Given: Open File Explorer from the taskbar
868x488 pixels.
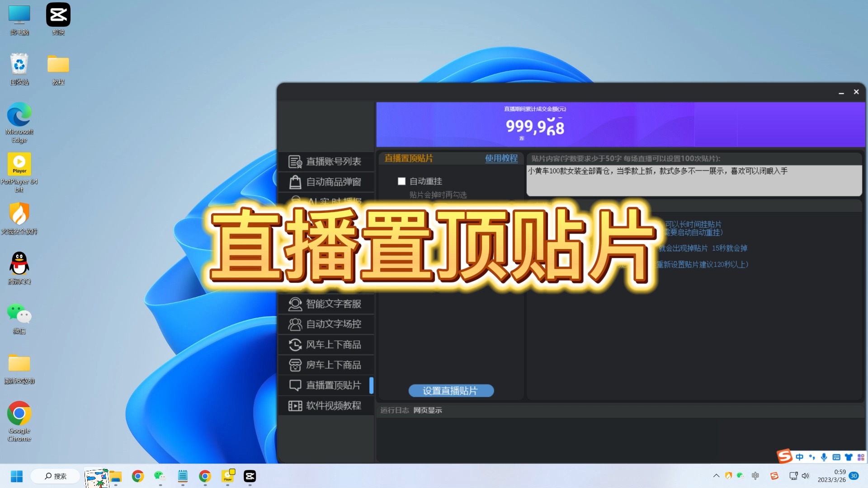Looking at the screenshot, I should click(116, 476).
